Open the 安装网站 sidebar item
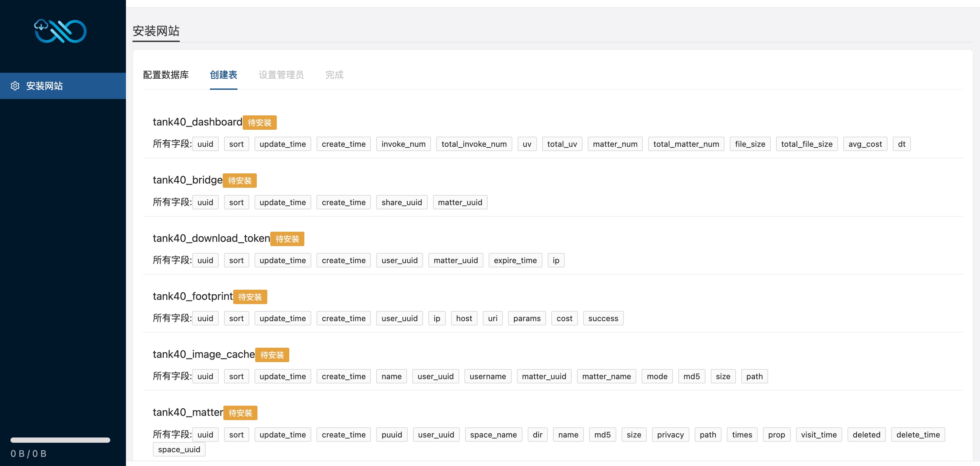The width and height of the screenshot is (980, 466). pos(63,86)
